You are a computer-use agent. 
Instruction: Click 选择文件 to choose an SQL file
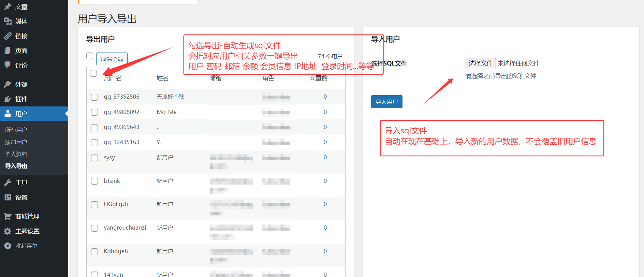click(x=480, y=63)
